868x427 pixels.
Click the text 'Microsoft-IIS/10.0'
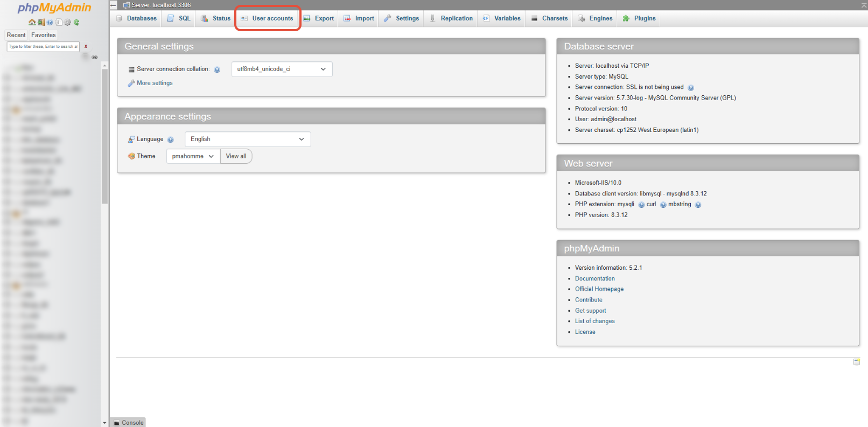[598, 183]
